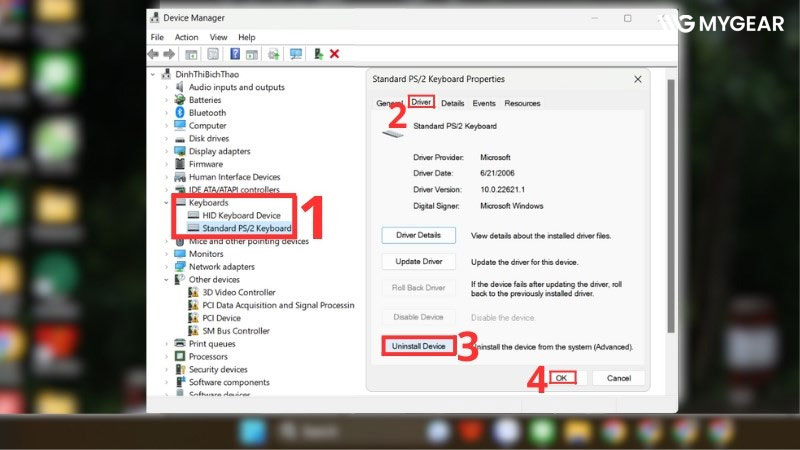This screenshot has height=450, width=800.
Task: Collapse the Keyboards category
Action: [166, 203]
